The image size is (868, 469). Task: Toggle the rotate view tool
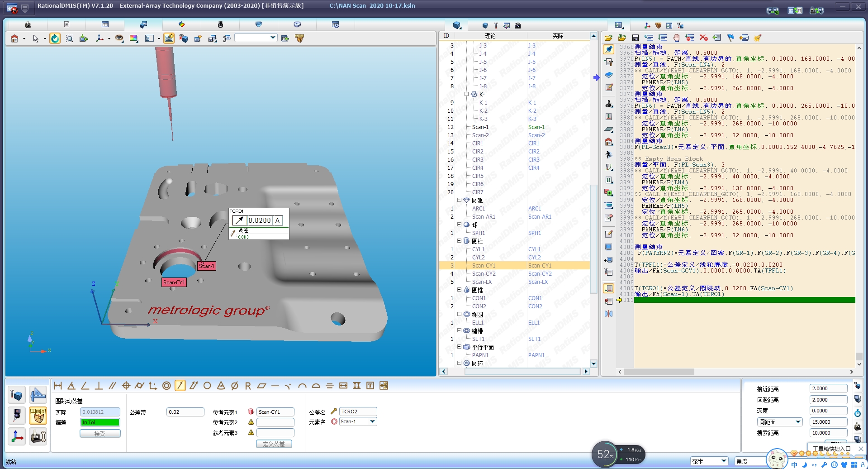[x=55, y=38]
